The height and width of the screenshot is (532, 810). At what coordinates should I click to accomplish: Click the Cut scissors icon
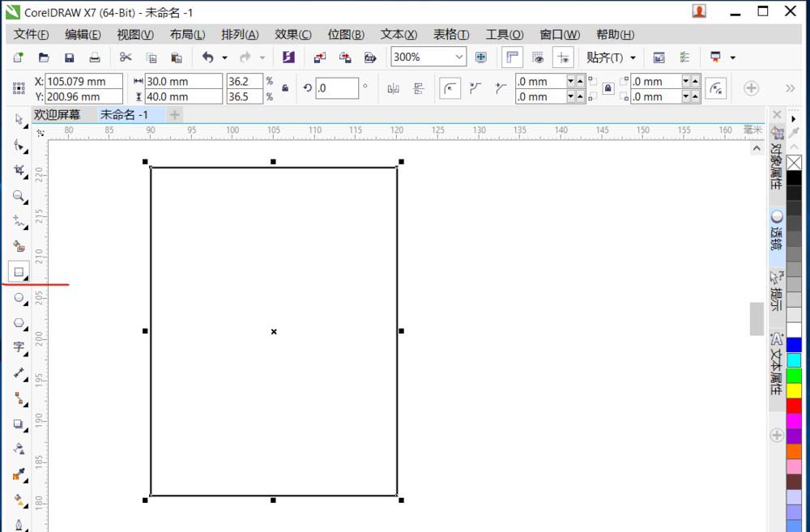[125, 57]
